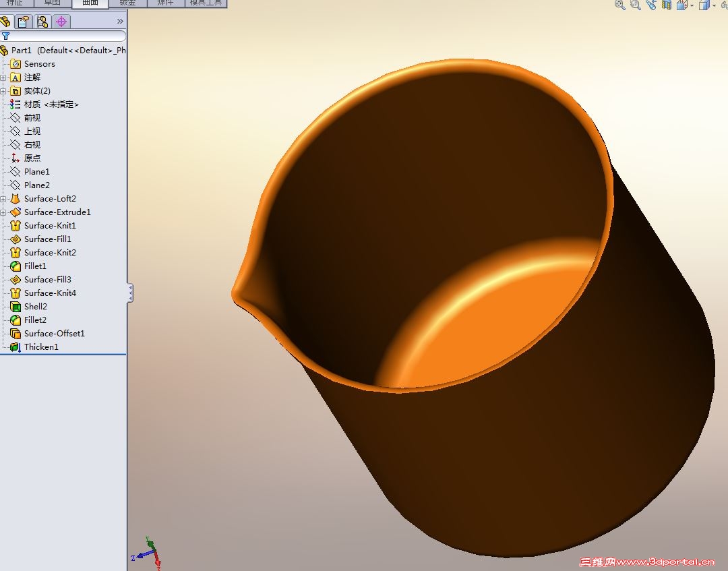728x571 pixels.
Task: Click the Surface-Loft2 feature icon
Action: click(x=16, y=199)
